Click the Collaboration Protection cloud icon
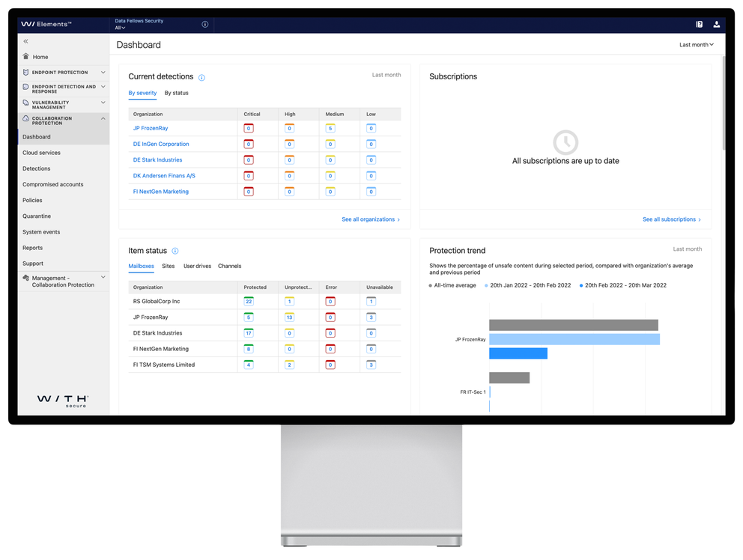Viewport: 743px width, 560px height. [25, 120]
